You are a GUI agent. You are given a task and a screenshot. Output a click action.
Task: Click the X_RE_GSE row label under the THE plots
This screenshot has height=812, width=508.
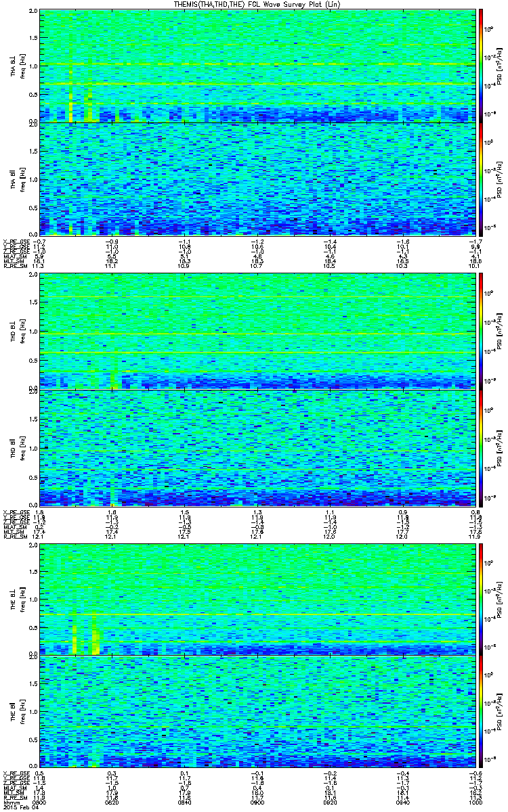(17, 772)
